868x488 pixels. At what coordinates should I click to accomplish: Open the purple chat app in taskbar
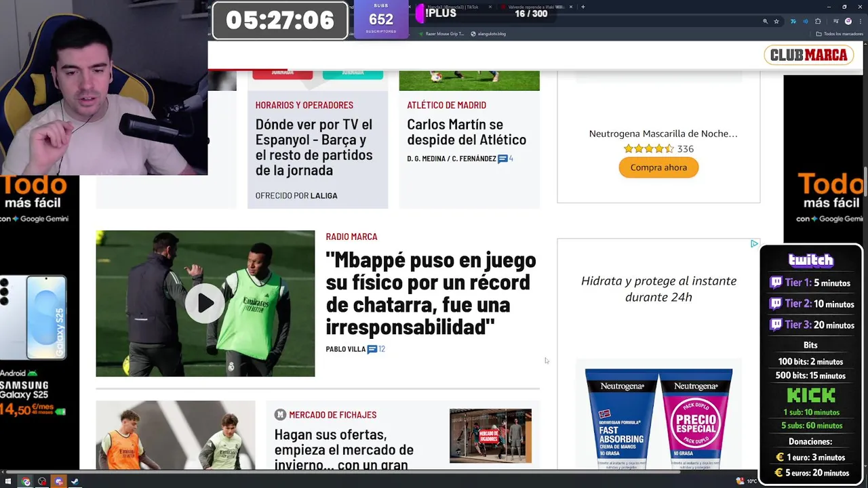click(x=58, y=482)
